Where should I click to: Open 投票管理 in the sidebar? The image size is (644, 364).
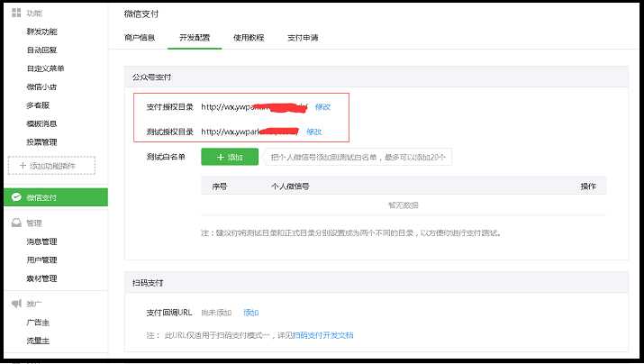point(42,142)
